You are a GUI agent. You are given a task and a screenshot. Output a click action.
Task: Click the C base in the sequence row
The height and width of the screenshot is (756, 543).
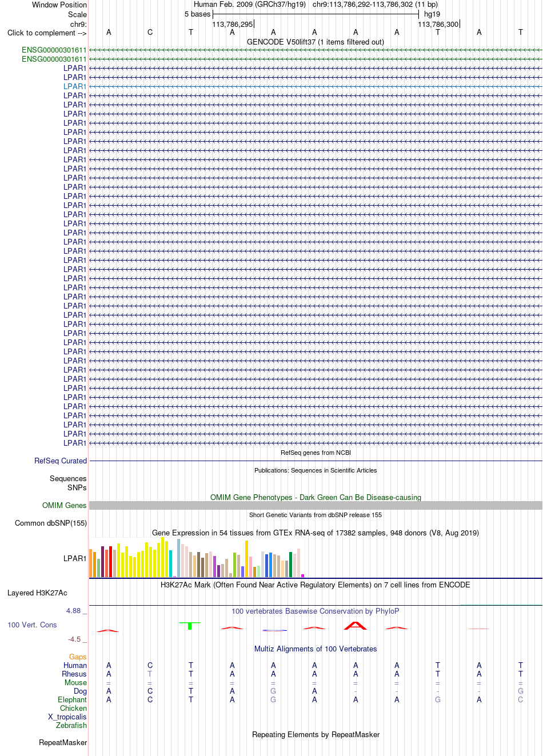pos(150,33)
